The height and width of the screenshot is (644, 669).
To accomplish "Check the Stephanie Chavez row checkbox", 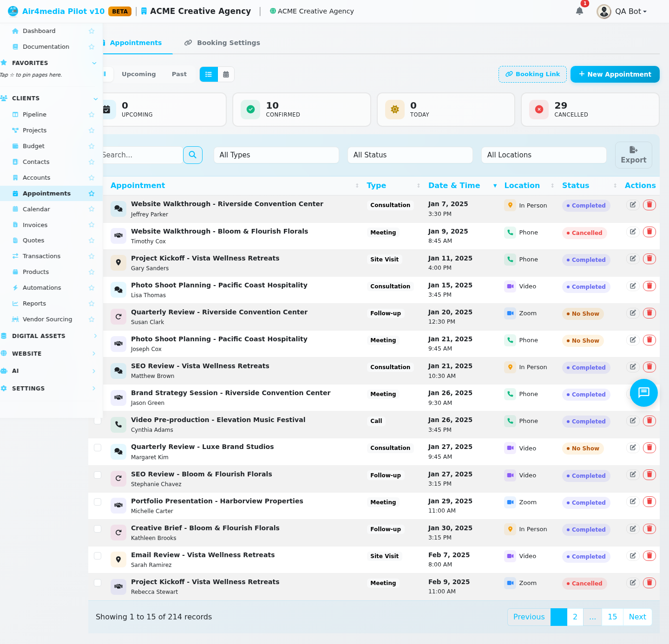I will [98, 475].
